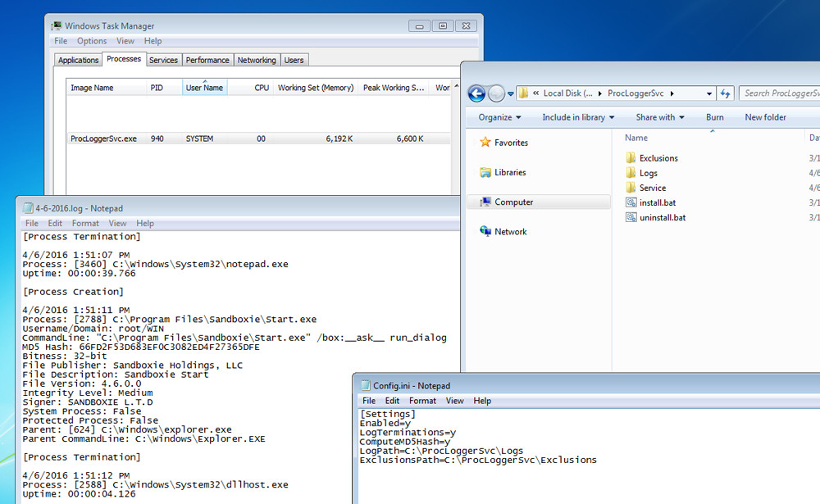Switch to the Users tab in Task Manager
The width and height of the screenshot is (820, 504).
[294, 60]
